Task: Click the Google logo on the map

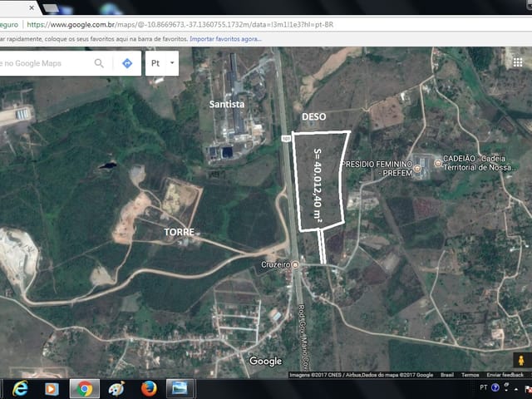Action: 266,362
